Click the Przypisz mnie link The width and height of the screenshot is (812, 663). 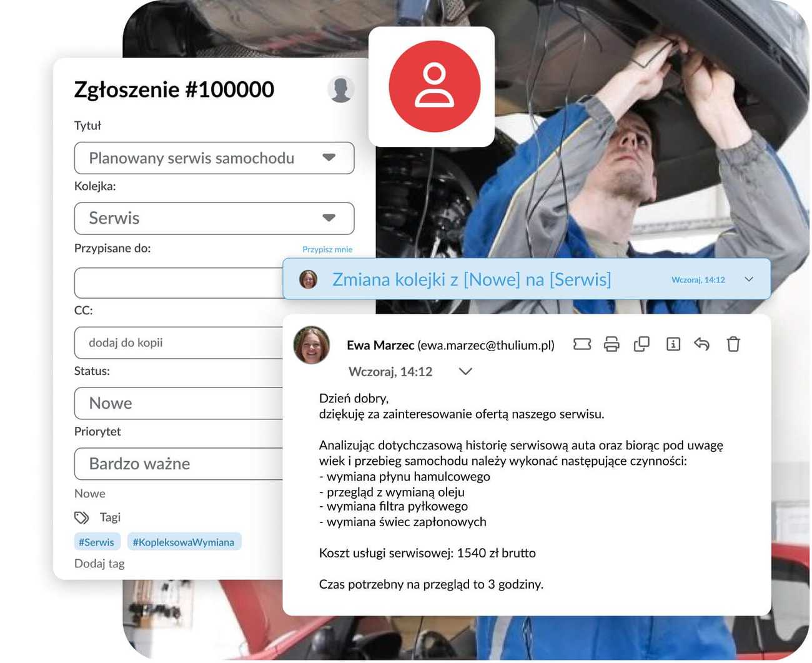(327, 249)
